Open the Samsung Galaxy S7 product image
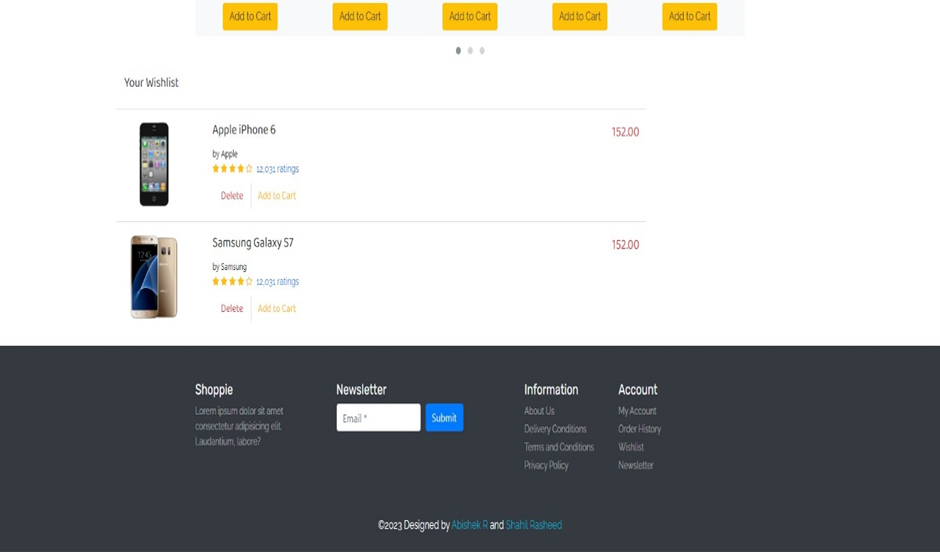The width and height of the screenshot is (940, 552). (154, 276)
